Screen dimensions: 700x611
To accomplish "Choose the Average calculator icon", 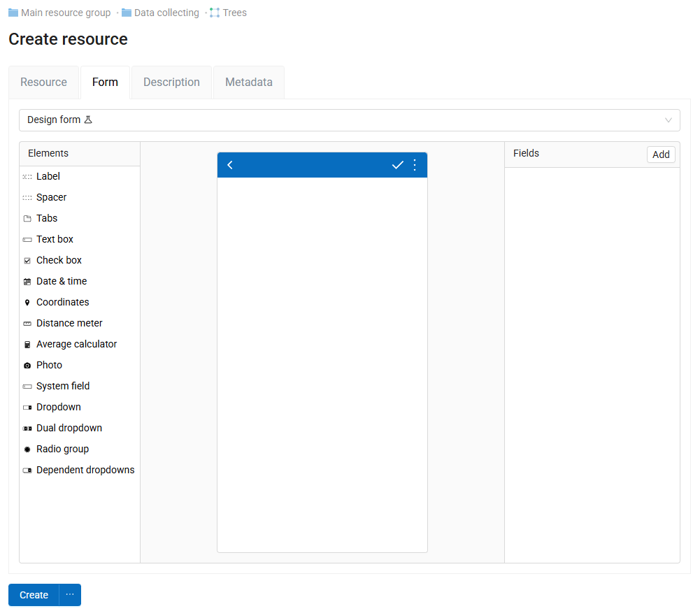I will (x=27, y=345).
